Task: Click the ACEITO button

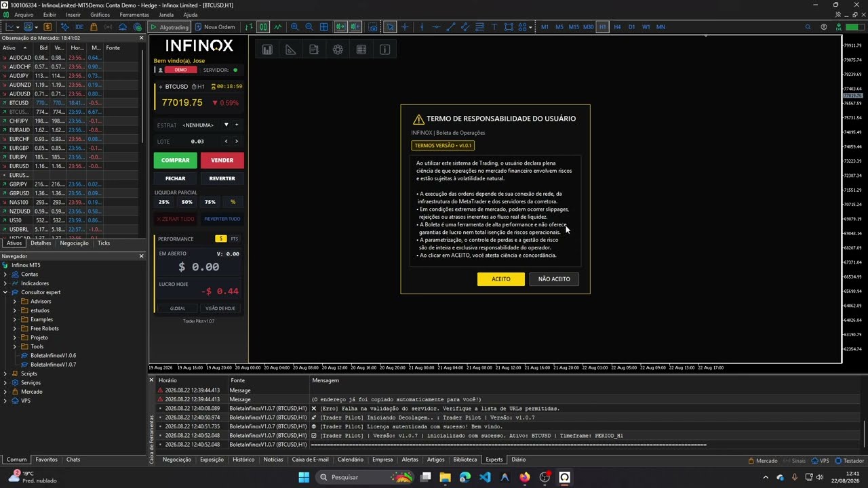Action: click(x=501, y=279)
